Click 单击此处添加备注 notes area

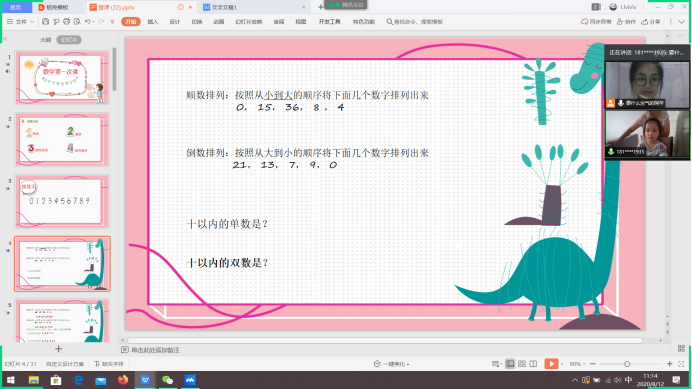pos(155,350)
